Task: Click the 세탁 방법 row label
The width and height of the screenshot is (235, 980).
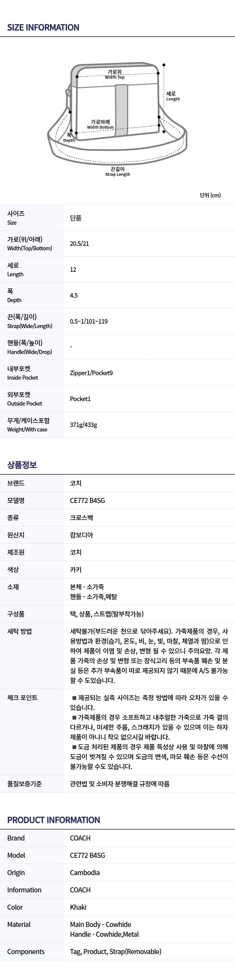Action: tap(19, 631)
